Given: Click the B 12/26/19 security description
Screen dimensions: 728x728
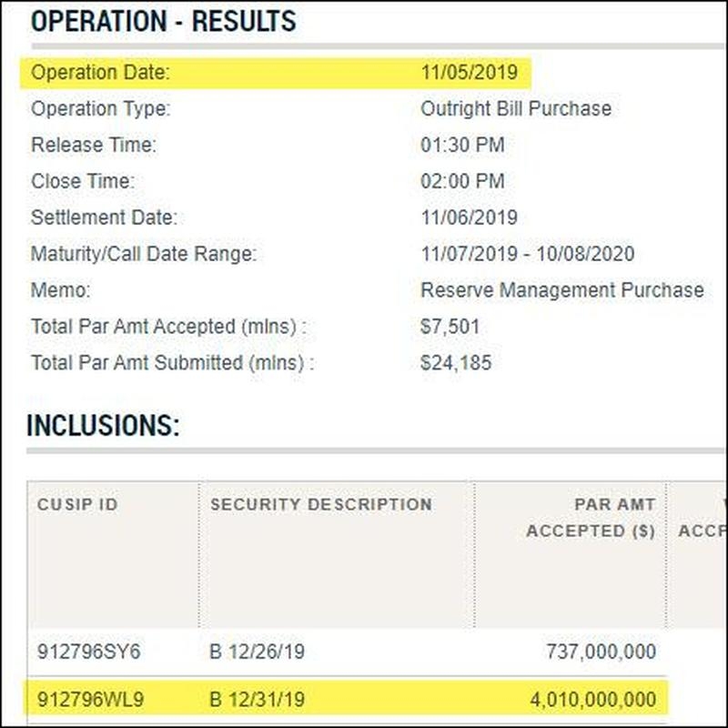Looking at the screenshot, I should (x=256, y=652).
